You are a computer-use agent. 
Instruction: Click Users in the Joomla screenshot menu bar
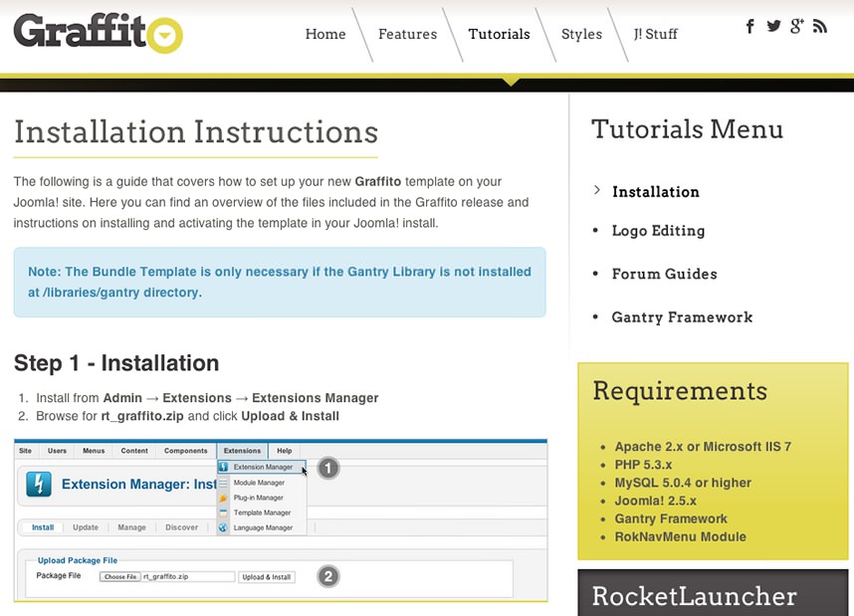[57, 451]
